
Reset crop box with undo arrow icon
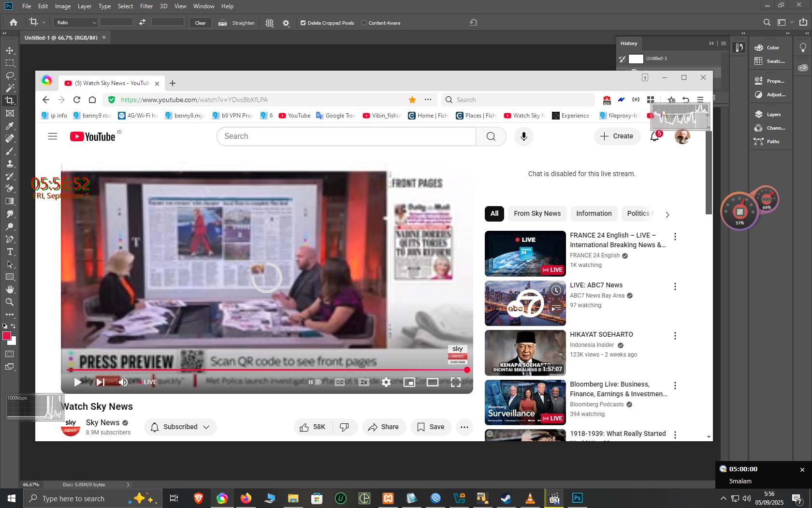tap(473, 22)
